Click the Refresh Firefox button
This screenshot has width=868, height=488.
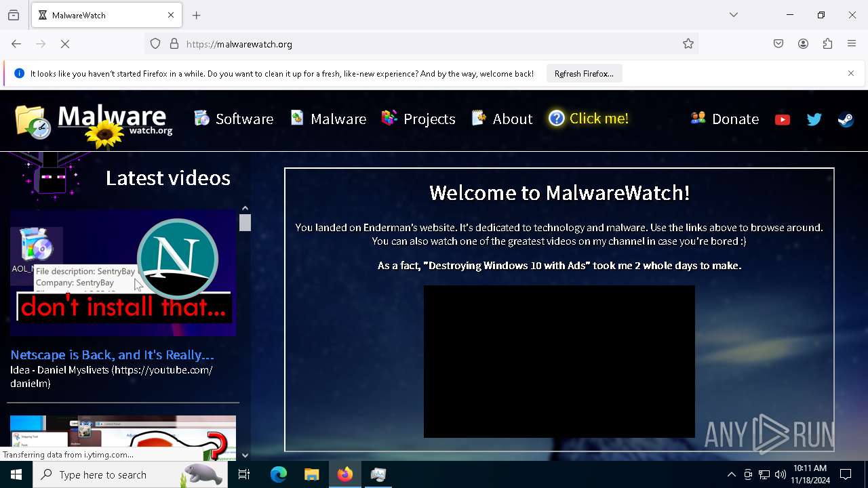pyautogui.click(x=584, y=74)
